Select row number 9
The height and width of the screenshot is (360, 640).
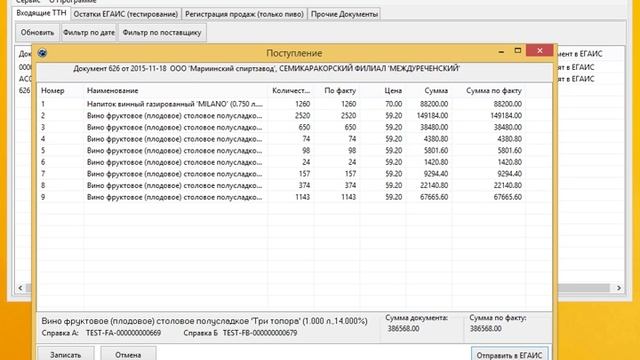click(43, 197)
